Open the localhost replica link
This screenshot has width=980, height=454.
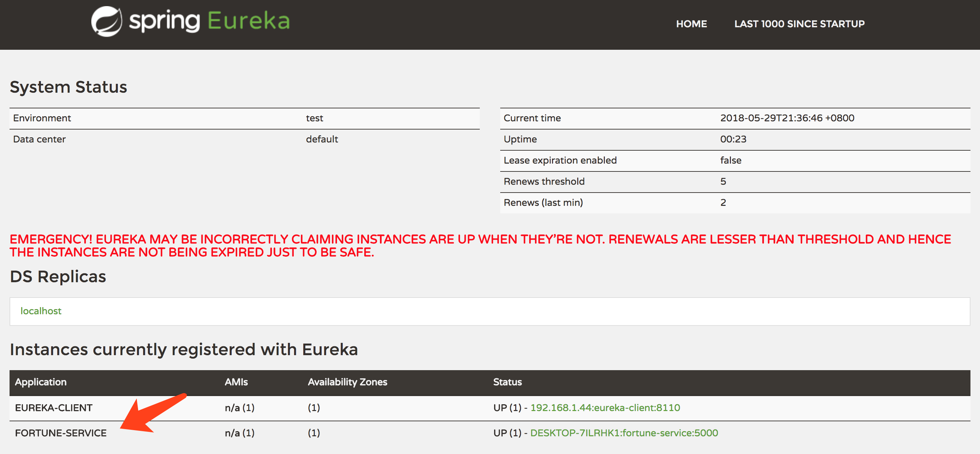coord(41,311)
